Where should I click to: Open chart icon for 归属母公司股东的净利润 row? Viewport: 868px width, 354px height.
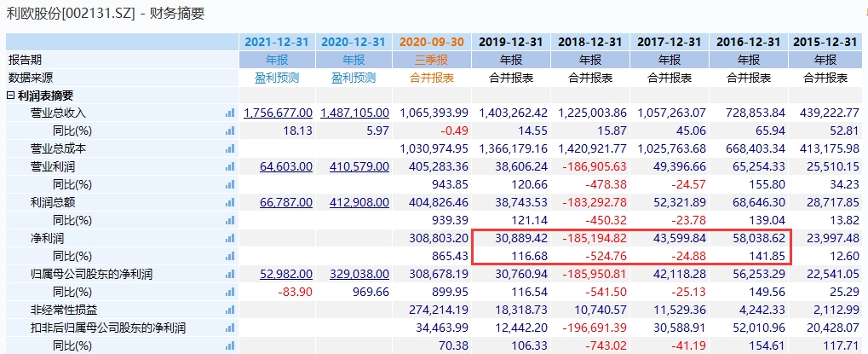pyautogui.click(x=230, y=274)
